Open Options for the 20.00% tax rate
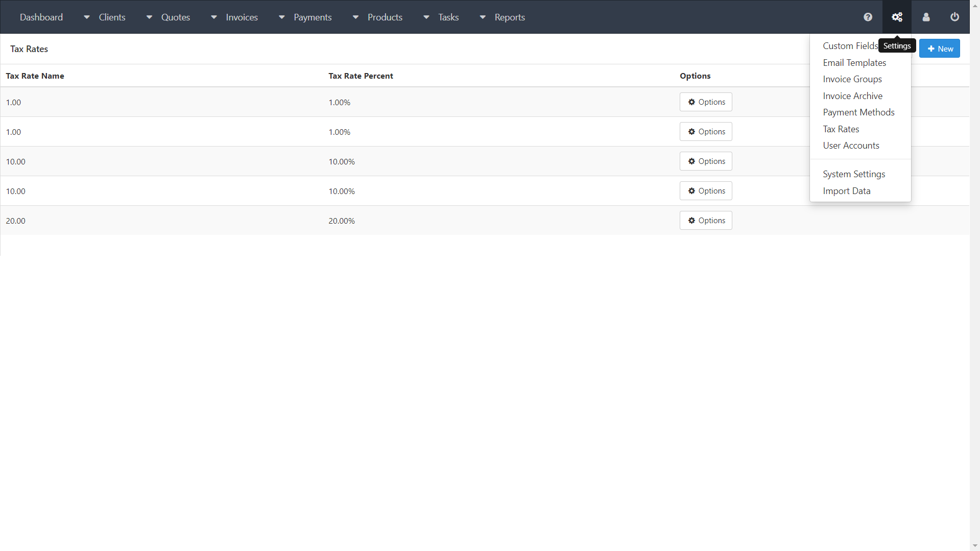980x551 pixels. coord(706,221)
